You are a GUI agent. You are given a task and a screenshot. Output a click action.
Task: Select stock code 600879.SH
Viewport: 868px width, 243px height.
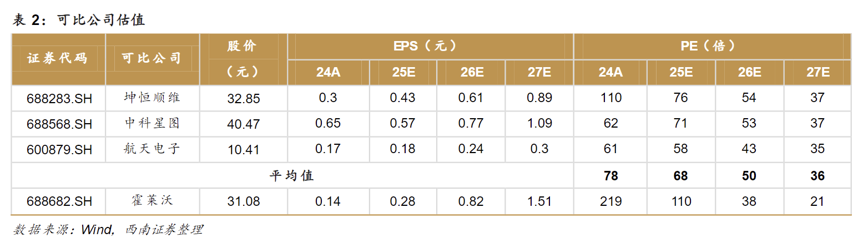click(59, 149)
